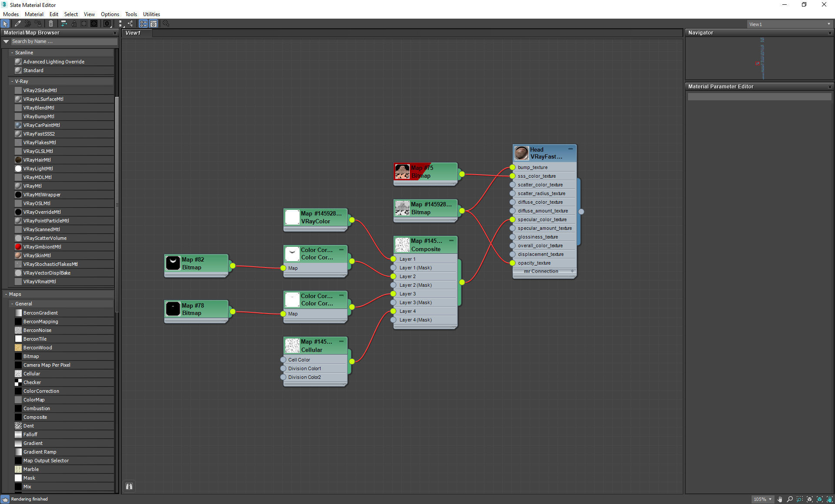Click the Zoom magnifier tool
The width and height of the screenshot is (835, 504).
(x=790, y=499)
